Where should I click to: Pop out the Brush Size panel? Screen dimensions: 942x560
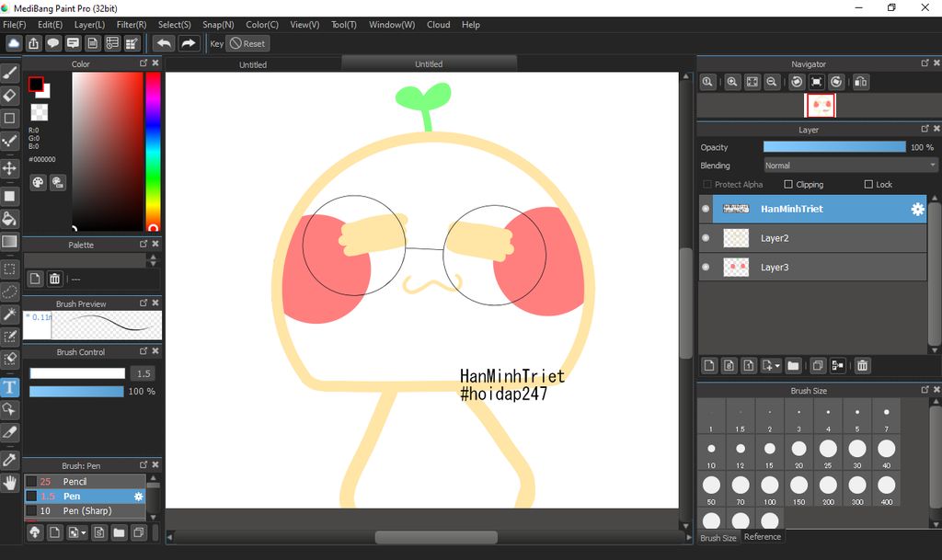tap(925, 390)
